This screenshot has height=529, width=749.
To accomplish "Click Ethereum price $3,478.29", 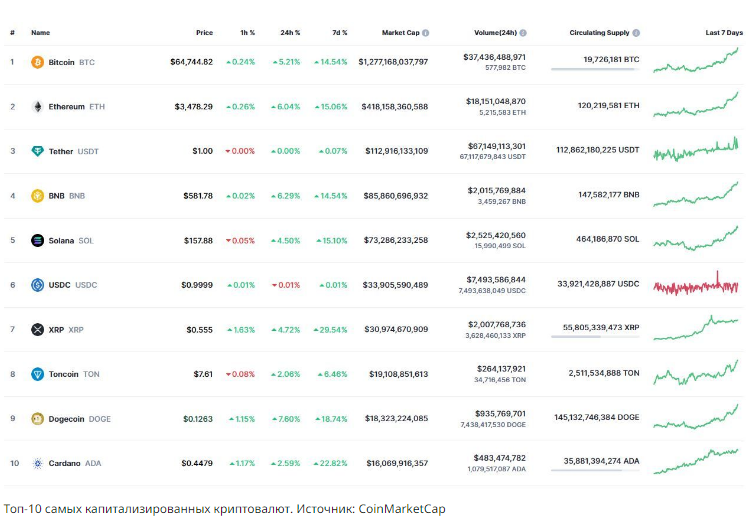I will click(193, 107).
